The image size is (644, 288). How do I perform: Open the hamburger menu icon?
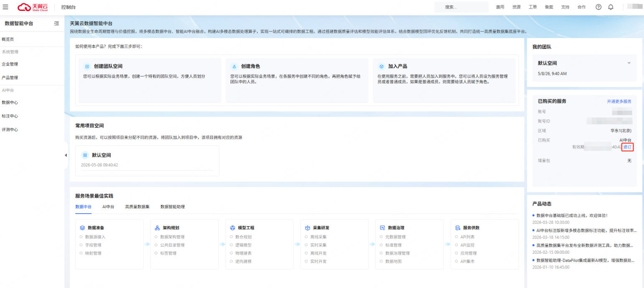5,7
